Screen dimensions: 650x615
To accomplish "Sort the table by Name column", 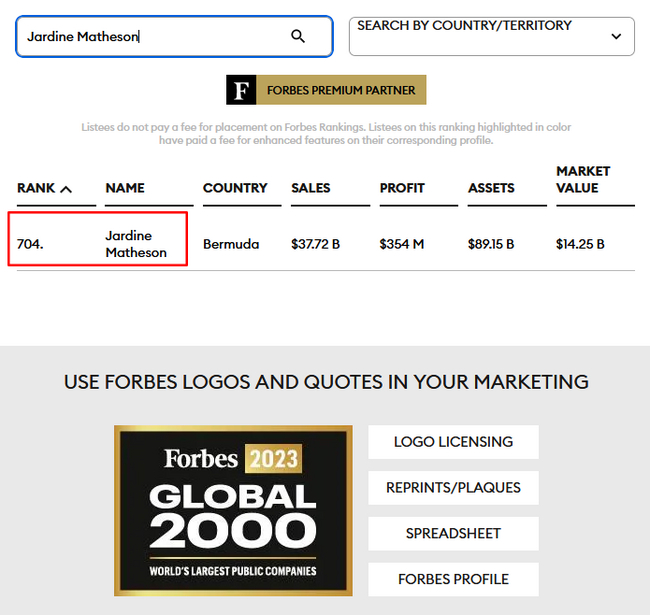I will pos(125,188).
